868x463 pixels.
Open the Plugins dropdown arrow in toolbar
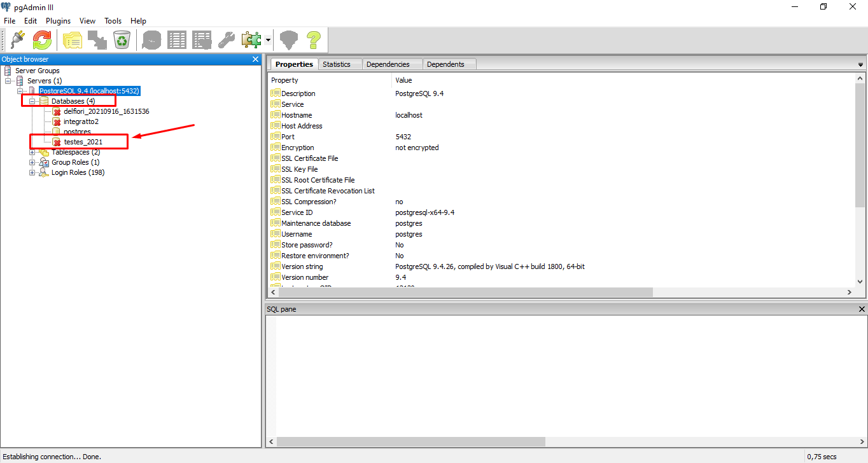[x=269, y=40]
